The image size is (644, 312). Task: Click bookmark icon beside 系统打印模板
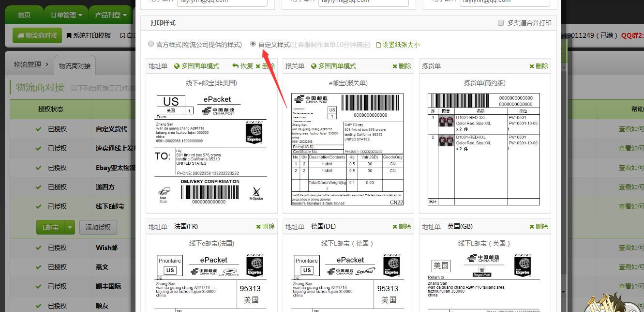tap(69, 35)
